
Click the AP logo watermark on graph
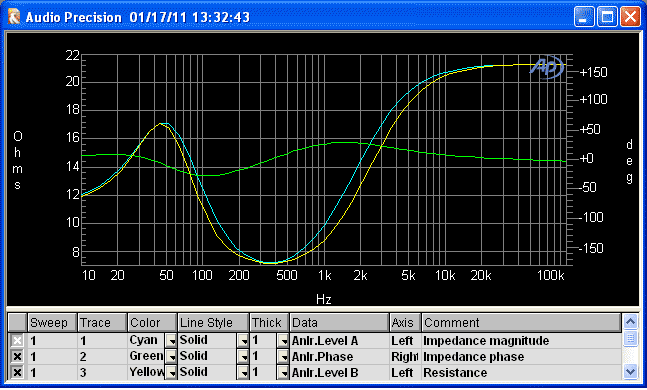pos(547,67)
